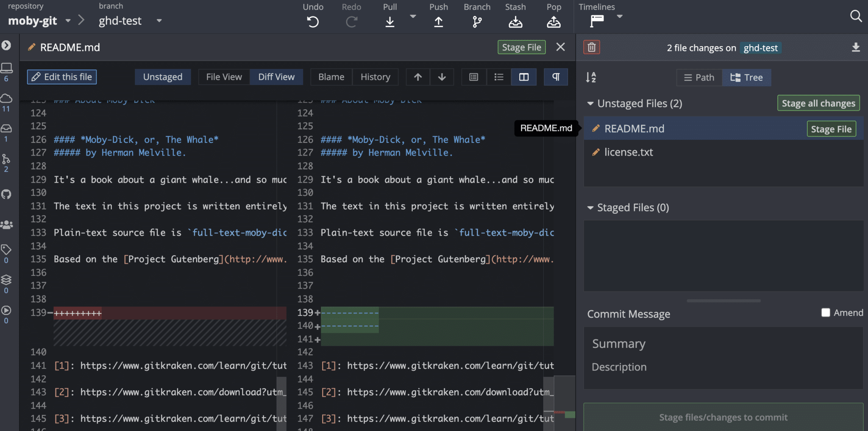This screenshot has width=868, height=431.
Task: Click the GitHub icon in the sidebar
Action: 6,194
